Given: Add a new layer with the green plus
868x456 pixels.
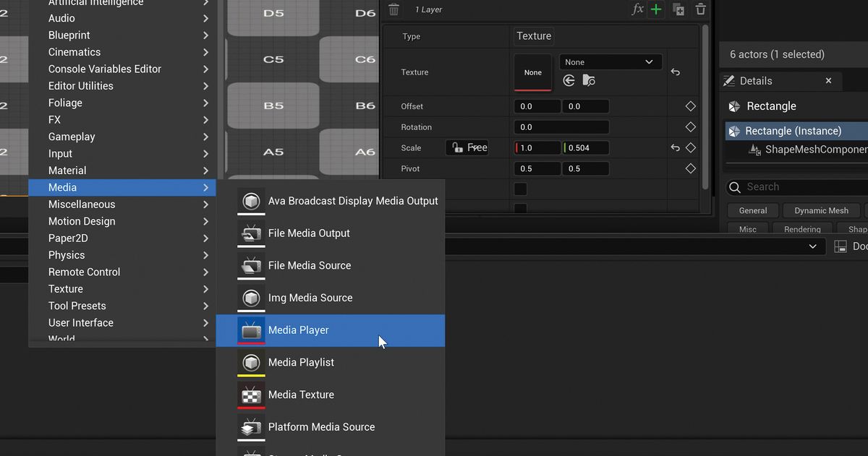Looking at the screenshot, I should 655,9.
